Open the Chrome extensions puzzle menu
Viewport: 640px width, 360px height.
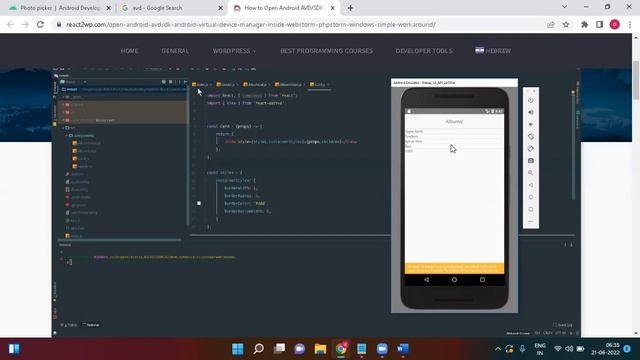tap(584, 24)
